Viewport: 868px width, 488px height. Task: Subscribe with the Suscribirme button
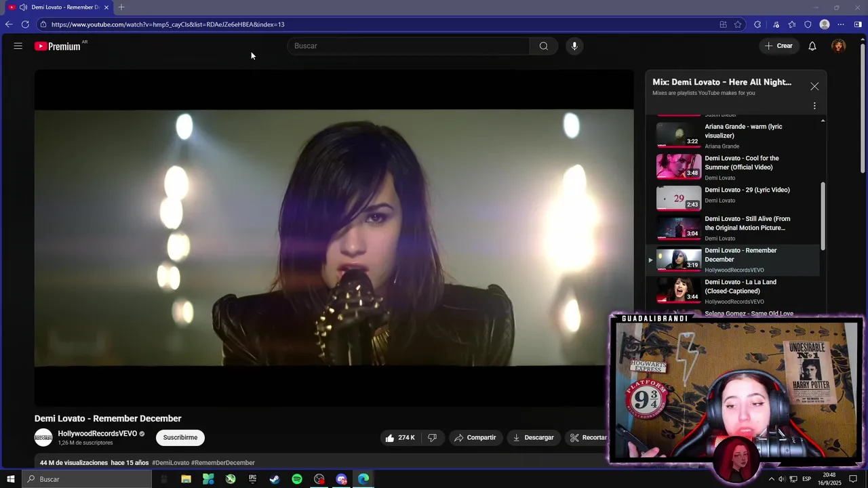180,438
